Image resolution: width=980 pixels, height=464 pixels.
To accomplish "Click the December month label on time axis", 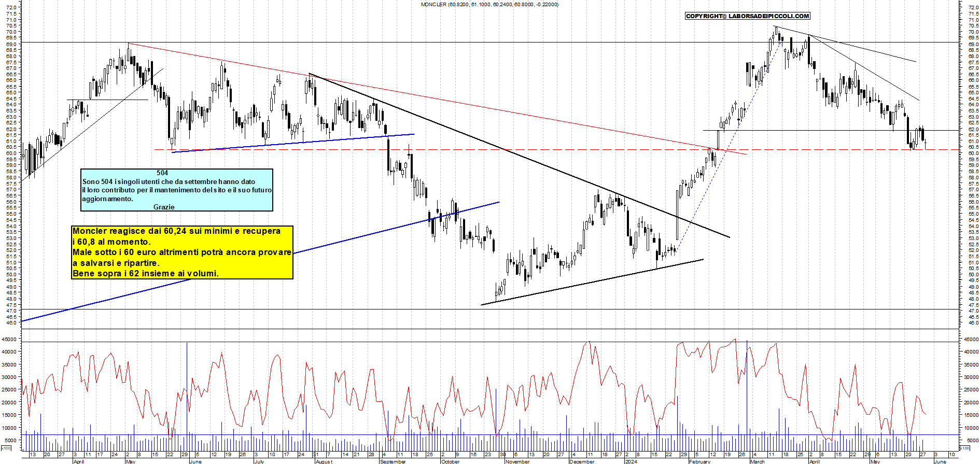I will pyautogui.click(x=582, y=461).
